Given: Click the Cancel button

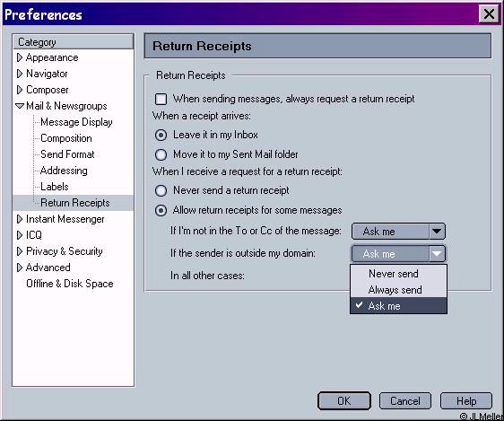Looking at the screenshot, I should [x=405, y=400].
